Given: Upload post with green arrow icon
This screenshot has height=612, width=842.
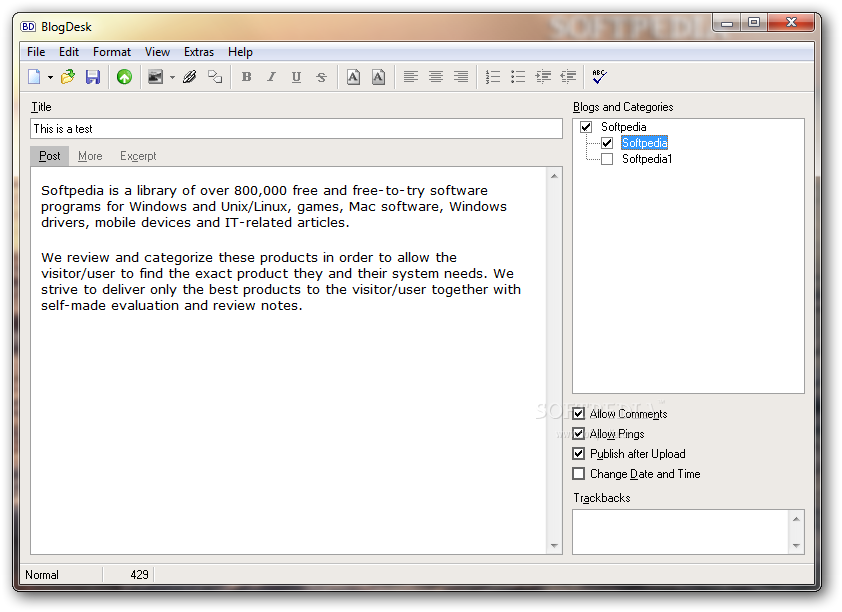Looking at the screenshot, I should [x=124, y=77].
